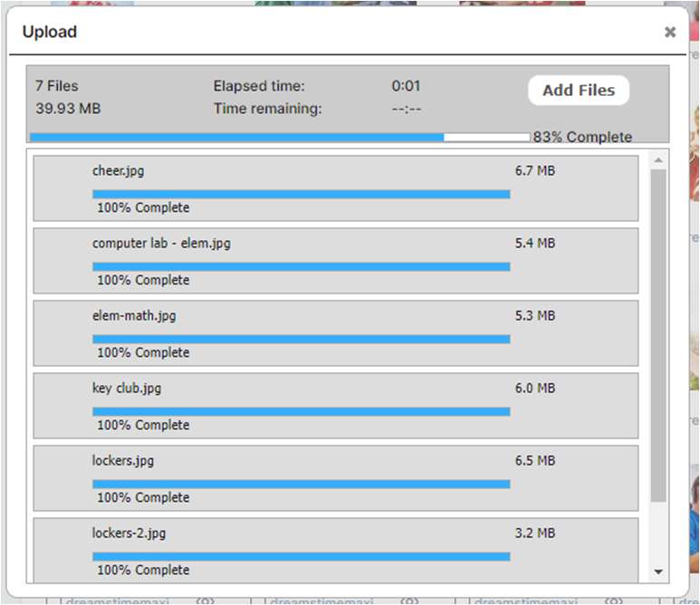Click 100% Complete under lockers.jpg
The image size is (700, 605).
pos(143,497)
